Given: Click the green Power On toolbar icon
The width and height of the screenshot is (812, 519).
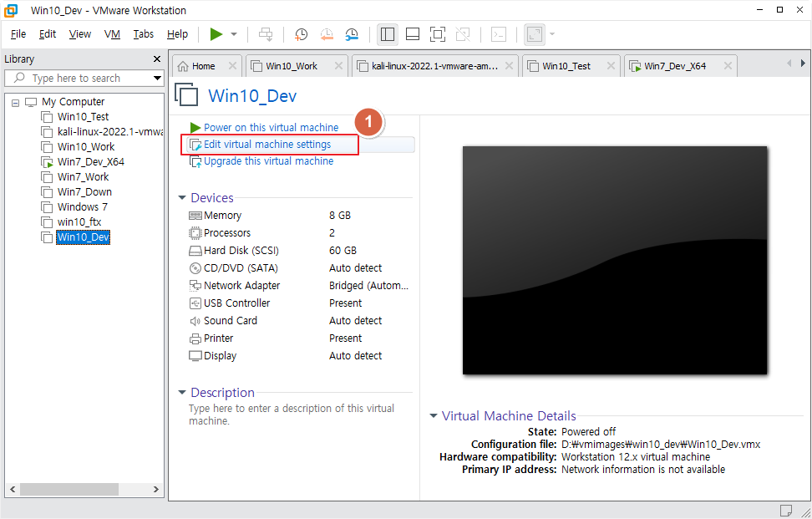Looking at the screenshot, I should tap(216, 34).
